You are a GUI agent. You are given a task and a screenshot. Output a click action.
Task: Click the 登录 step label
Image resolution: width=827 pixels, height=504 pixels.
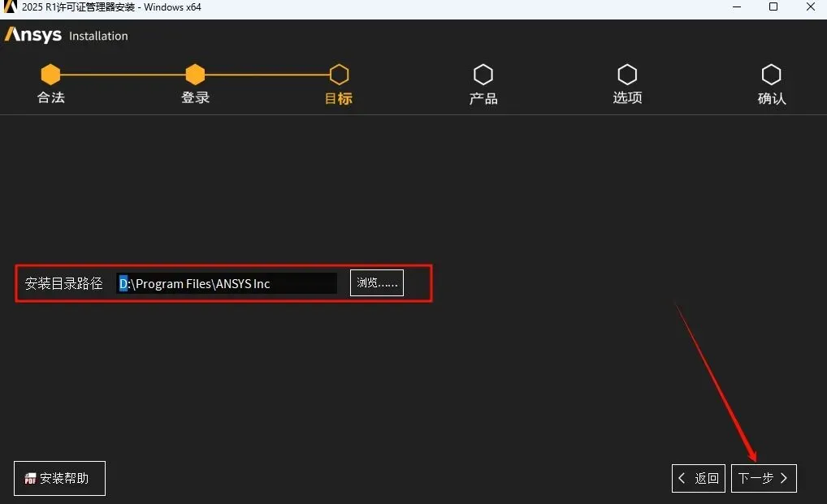195,97
